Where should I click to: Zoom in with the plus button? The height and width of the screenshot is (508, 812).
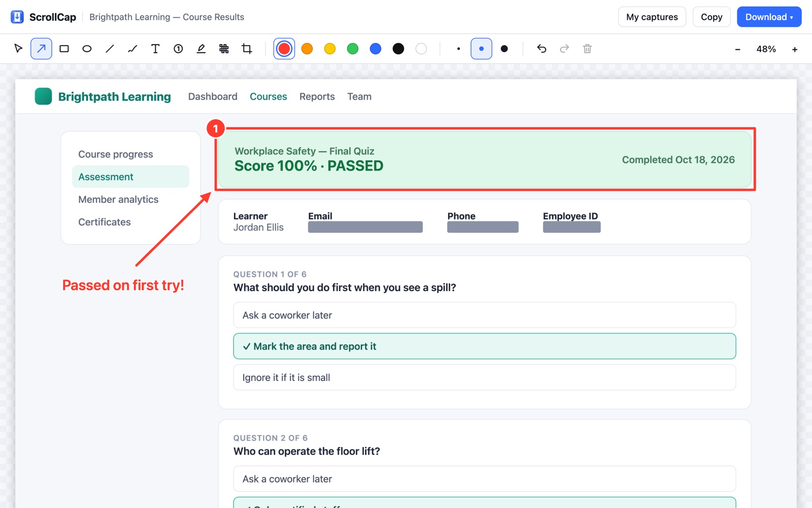[x=795, y=49]
